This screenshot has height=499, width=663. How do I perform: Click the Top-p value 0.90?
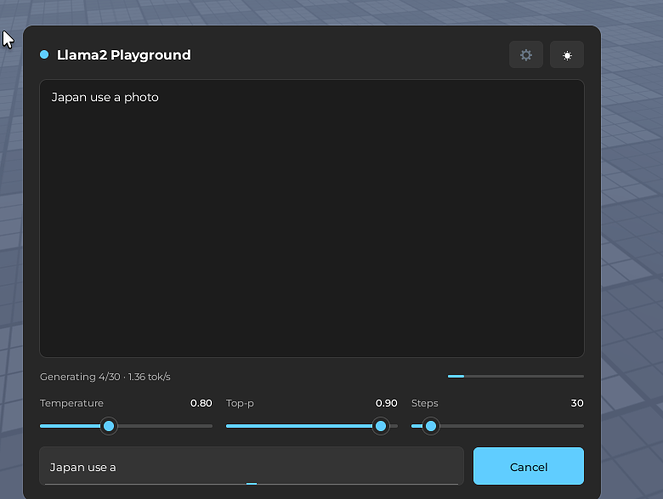[386, 403]
